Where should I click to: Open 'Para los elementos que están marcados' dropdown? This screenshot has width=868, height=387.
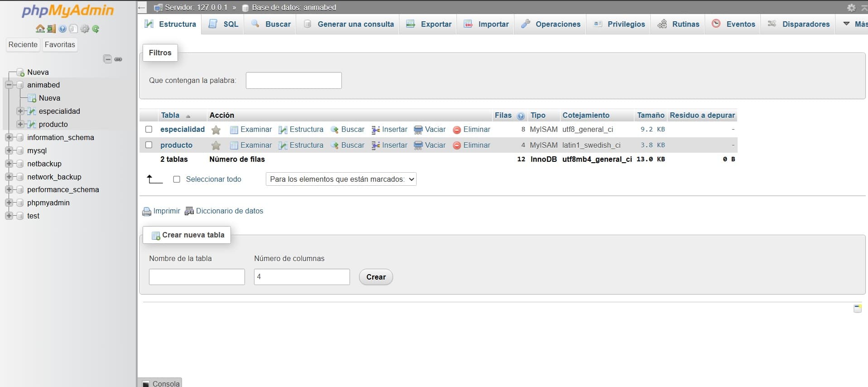pos(341,179)
